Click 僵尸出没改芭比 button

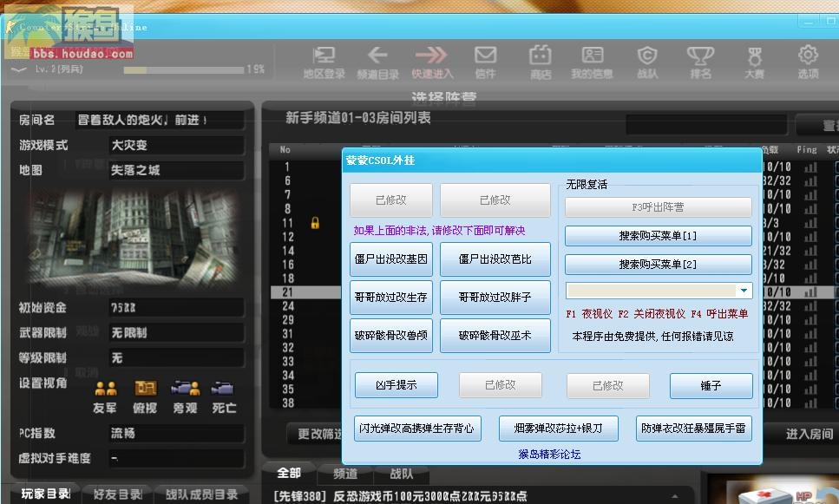coord(495,259)
